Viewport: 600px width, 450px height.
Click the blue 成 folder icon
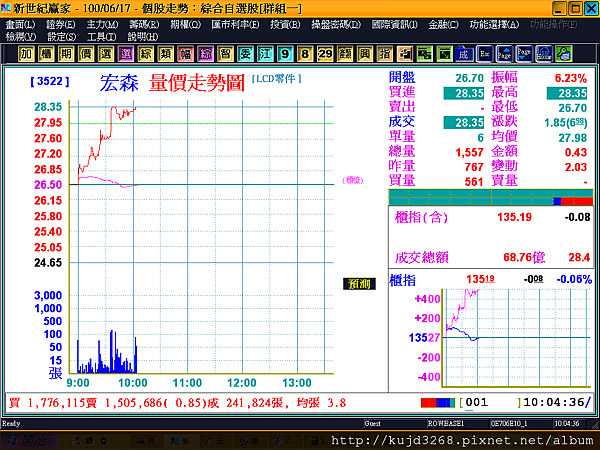click(464, 54)
